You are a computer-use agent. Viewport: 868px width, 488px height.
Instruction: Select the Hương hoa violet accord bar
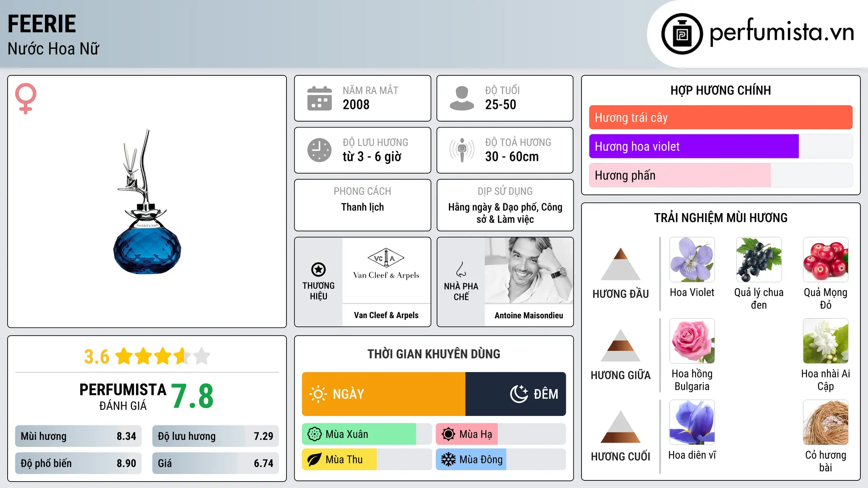point(721,146)
